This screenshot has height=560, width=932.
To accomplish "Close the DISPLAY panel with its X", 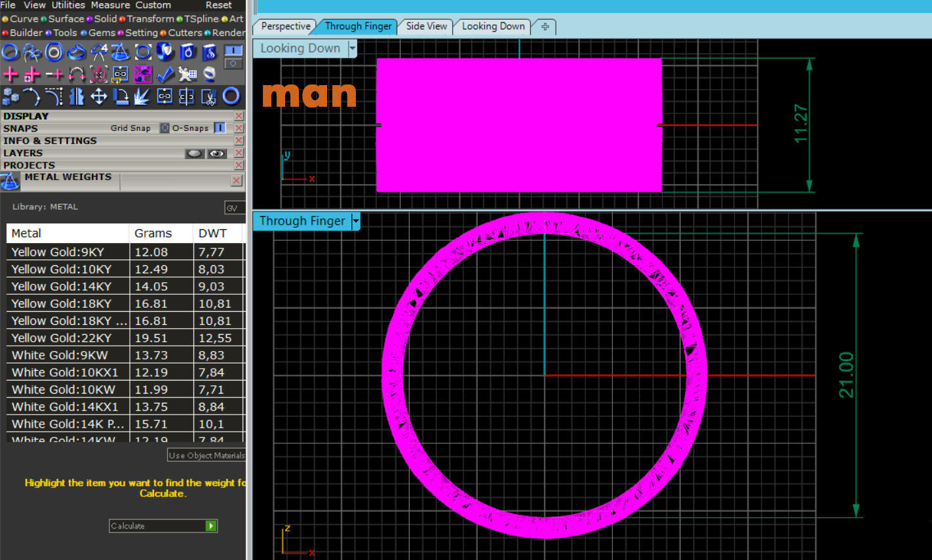I will [239, 116].
